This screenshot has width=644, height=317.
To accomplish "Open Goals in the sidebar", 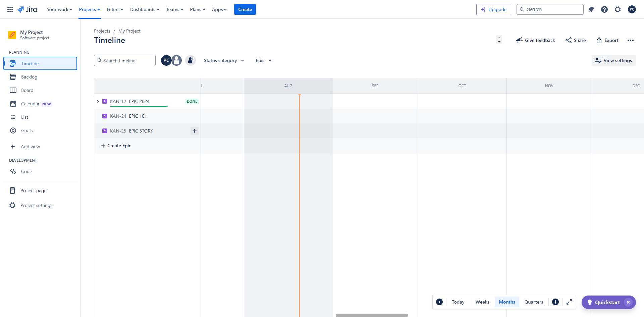I will [x=40, y=130].
